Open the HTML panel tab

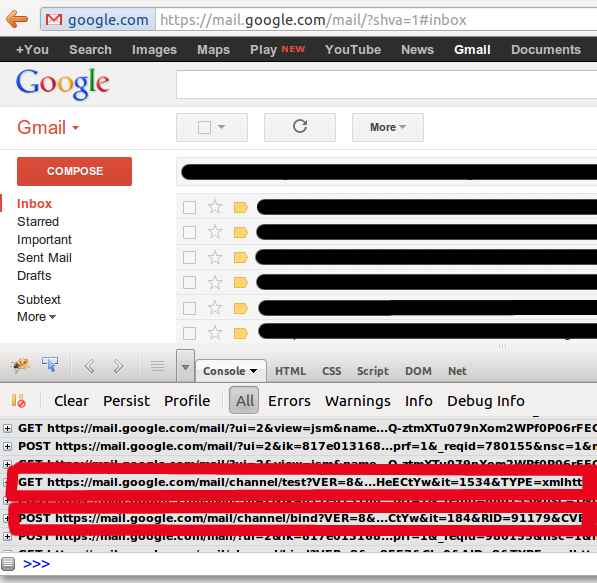coord(290,371)
